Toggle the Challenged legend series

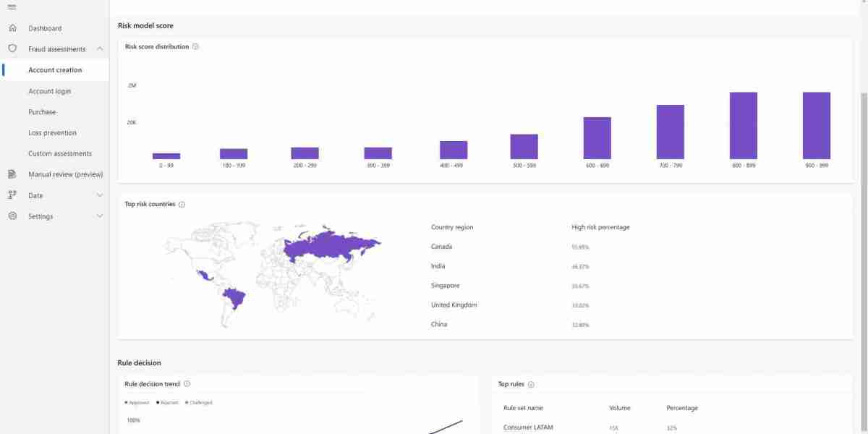click(x=200, y=403)
